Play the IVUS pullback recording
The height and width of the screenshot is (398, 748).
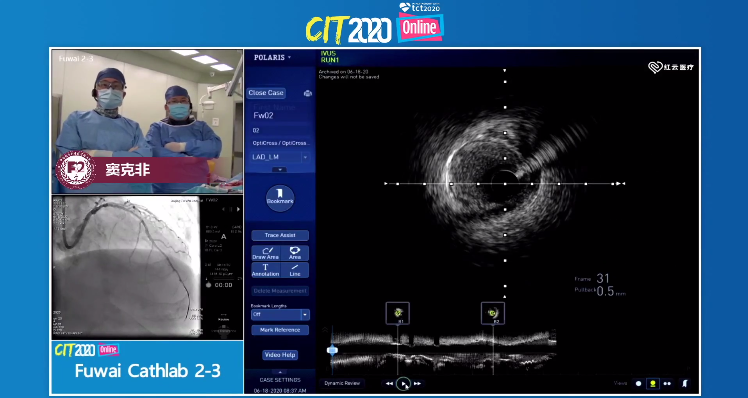point(404,383)
